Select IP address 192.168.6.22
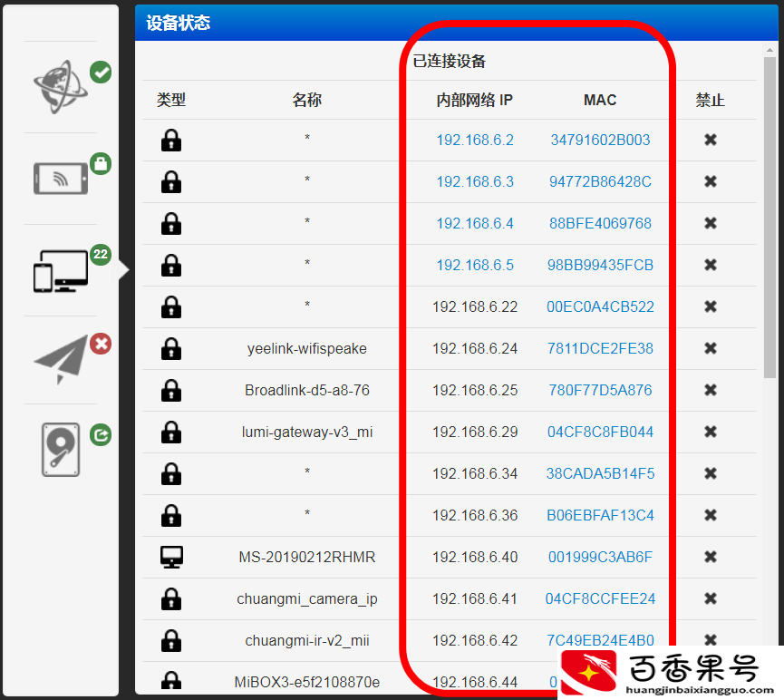 [475, 306]
